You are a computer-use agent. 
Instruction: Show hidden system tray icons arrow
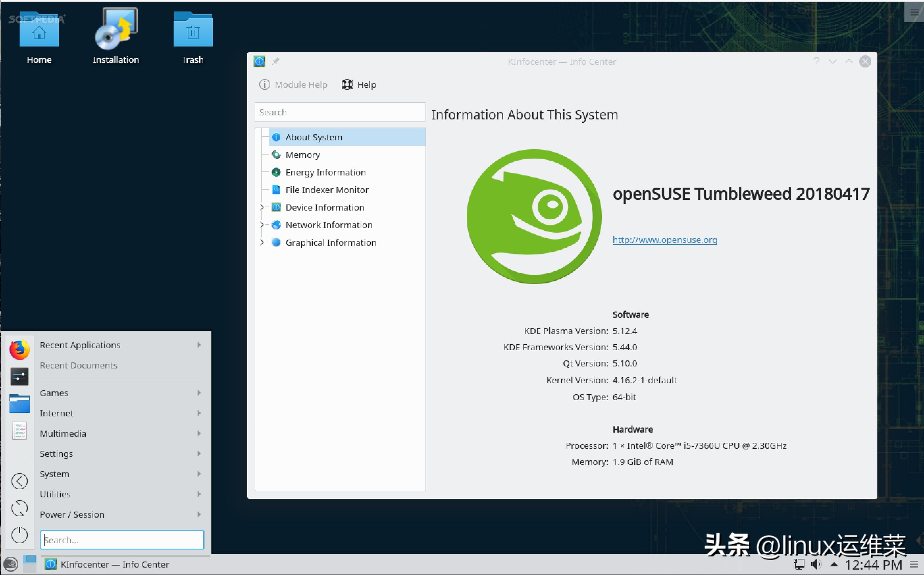[834, 564]
